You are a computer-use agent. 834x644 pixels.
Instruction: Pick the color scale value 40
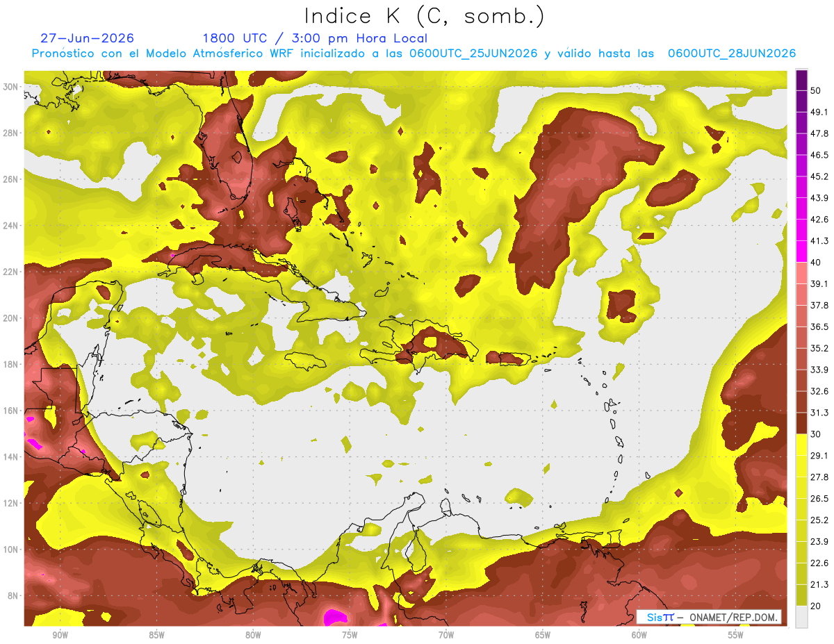click(816, 263)
